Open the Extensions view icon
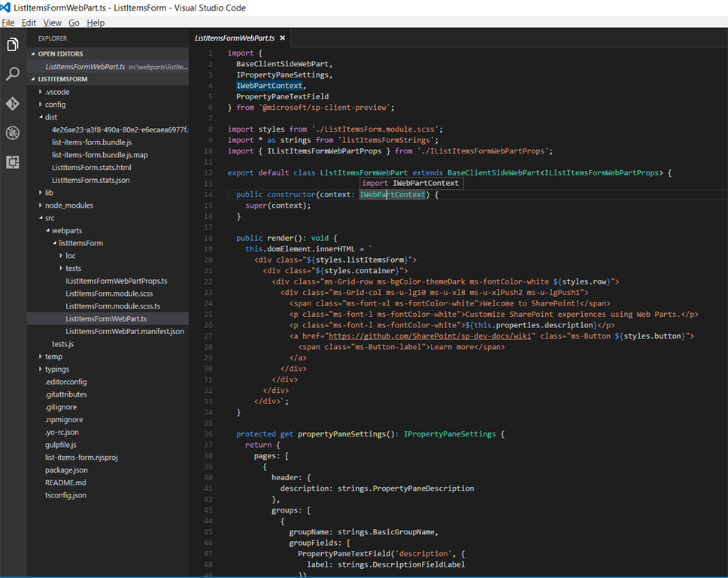Viewport: 728px width, 578px height. [13, 162]
